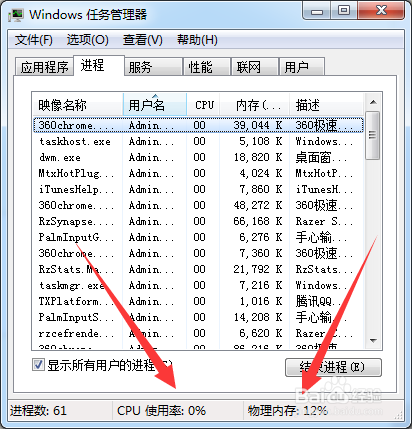The height and width of the screenshot is (429, 412).
Task: Open the 性能 tab
Action: (207, 67)
